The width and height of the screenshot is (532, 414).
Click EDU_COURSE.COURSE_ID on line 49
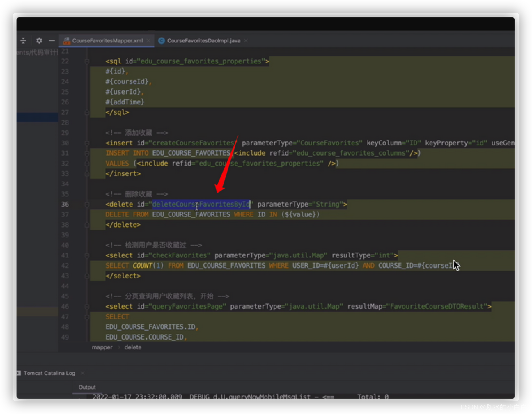pos(144,337)
